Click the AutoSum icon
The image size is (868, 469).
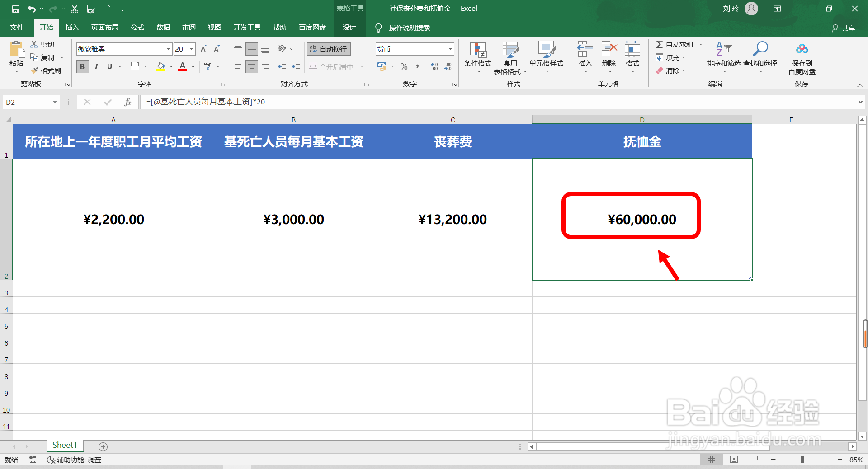(660, 44)
